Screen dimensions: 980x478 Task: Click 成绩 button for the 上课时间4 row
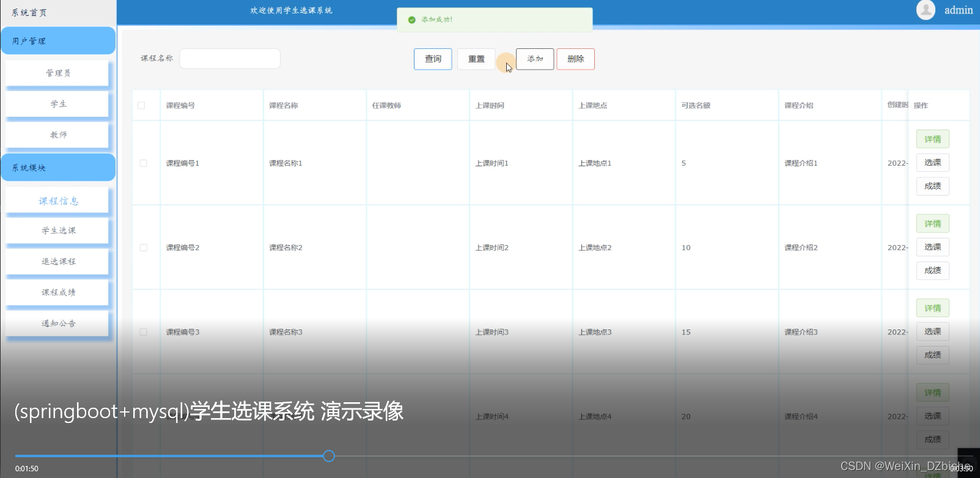tap(932, 439)
